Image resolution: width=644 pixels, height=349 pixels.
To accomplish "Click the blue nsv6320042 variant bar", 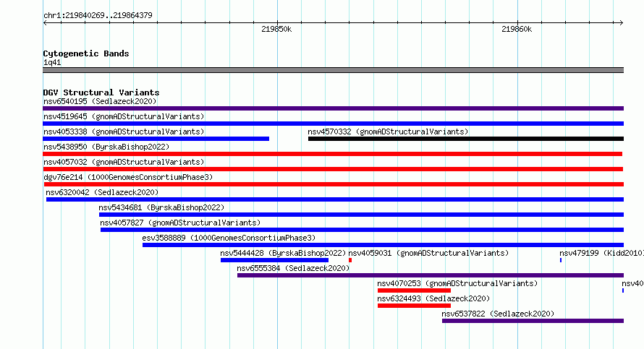I will click(335, 199).
